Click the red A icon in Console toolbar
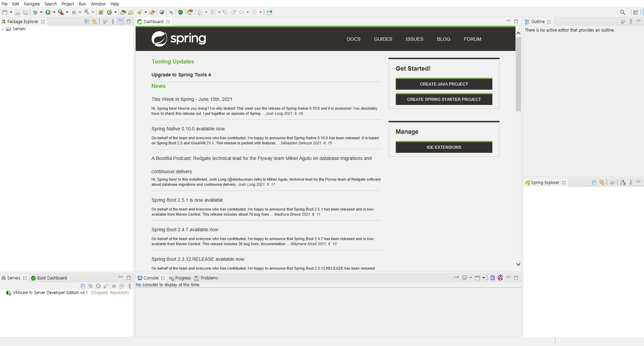The height and width of the screenshot is (346, 644). click(501, 278)
